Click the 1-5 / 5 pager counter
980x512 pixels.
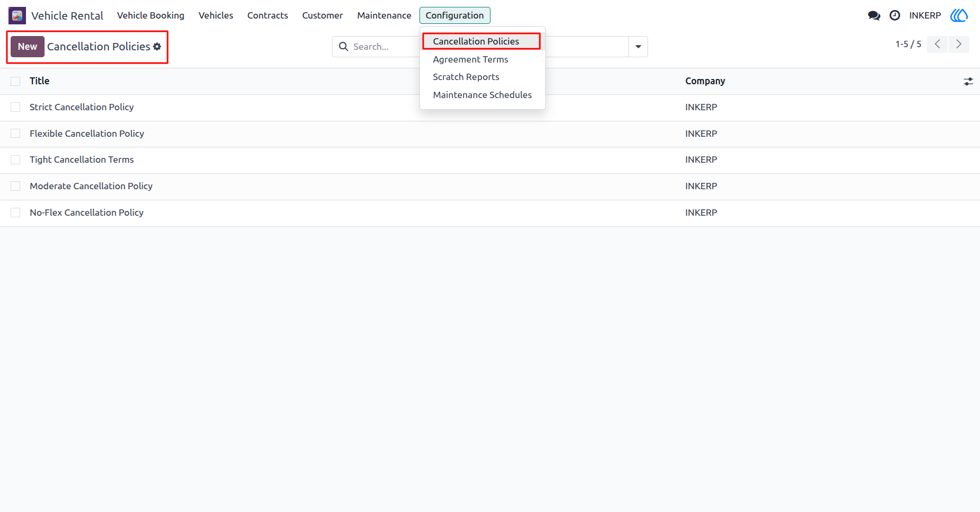click(x=908, y=44)
